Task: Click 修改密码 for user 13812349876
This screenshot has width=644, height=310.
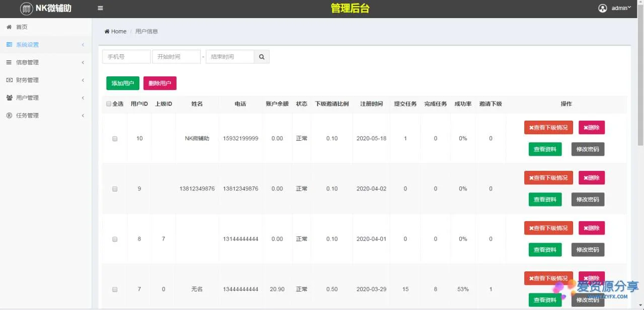Action: click(588, 199)
